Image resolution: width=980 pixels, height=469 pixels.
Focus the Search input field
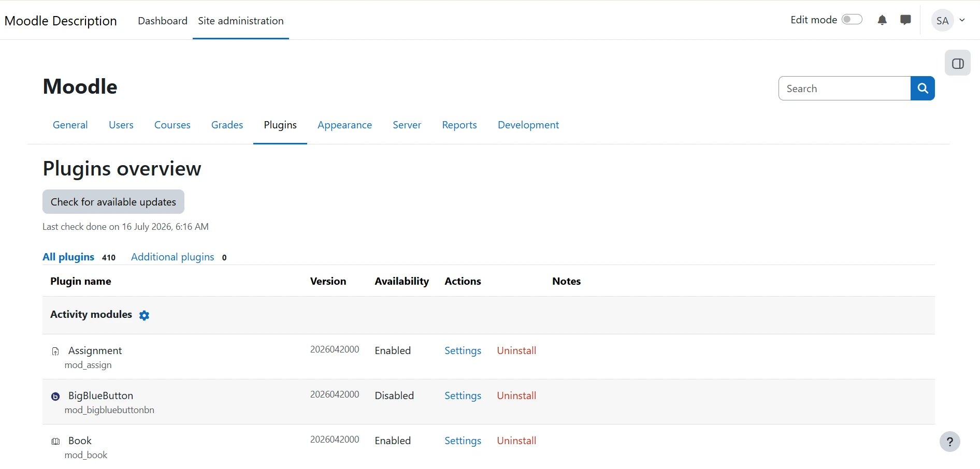pos(845,89)
